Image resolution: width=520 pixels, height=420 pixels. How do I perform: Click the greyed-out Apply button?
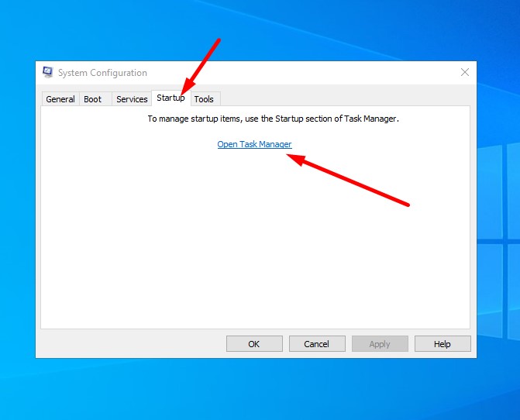380,343
